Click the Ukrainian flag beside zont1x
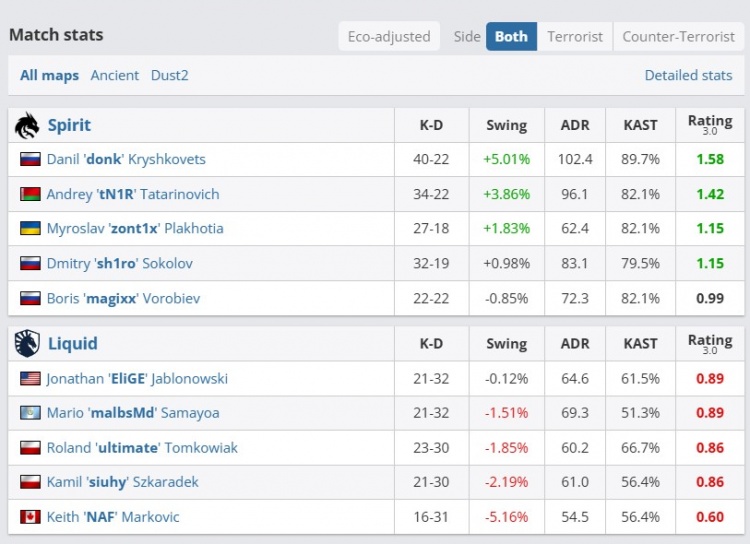The height and width of the screenshot is (544, 750). tap(30, 228)
